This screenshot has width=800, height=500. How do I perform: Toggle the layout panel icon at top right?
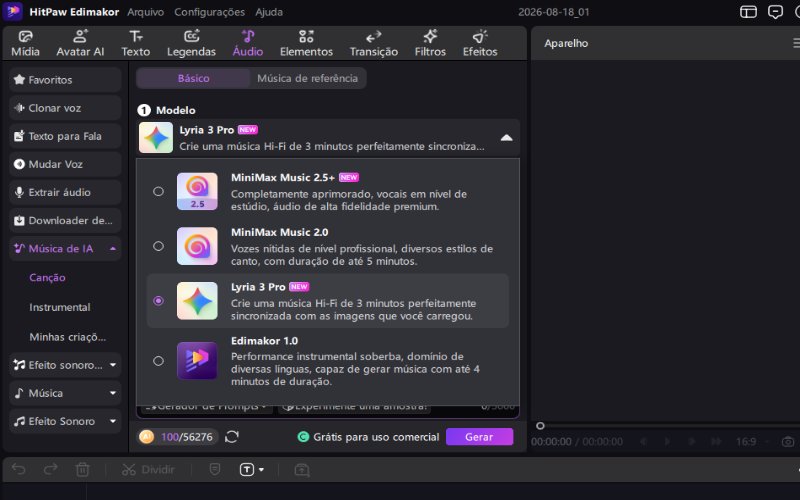pos(748,12)
